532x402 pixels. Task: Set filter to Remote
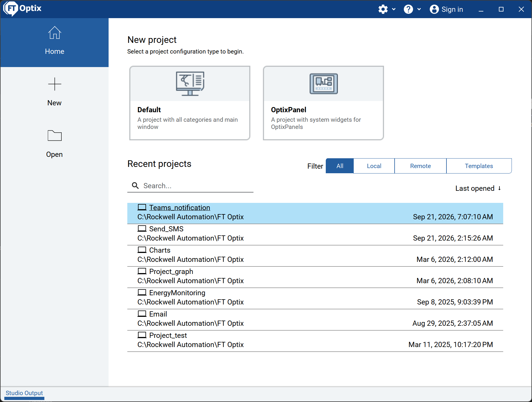(x=420, y=166)
